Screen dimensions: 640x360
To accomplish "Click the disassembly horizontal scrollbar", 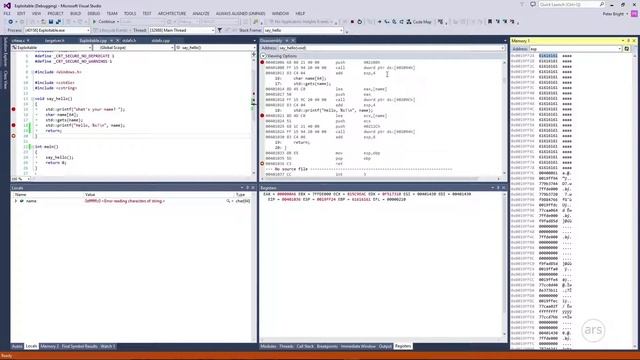I will [x=380, y=179].
